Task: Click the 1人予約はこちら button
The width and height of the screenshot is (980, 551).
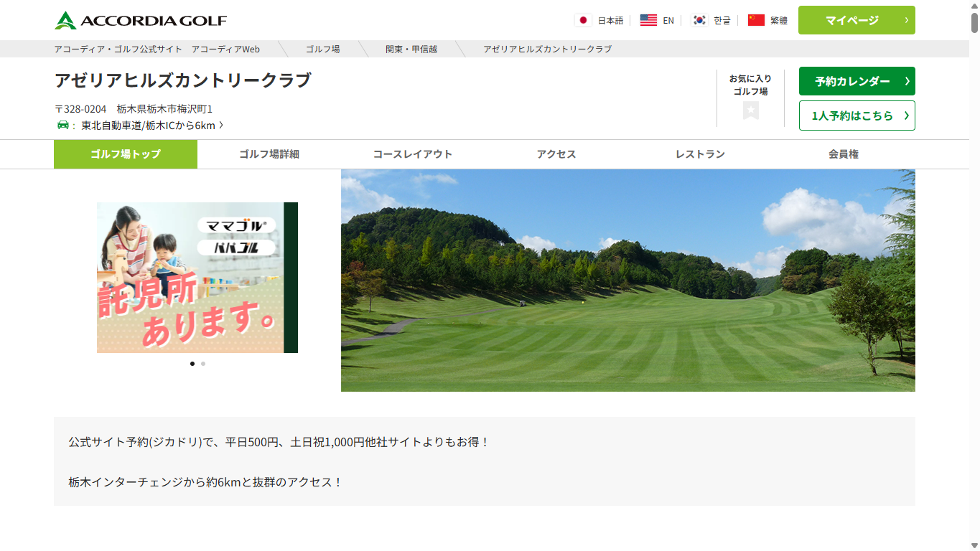Action: click(x=857, y=116)
